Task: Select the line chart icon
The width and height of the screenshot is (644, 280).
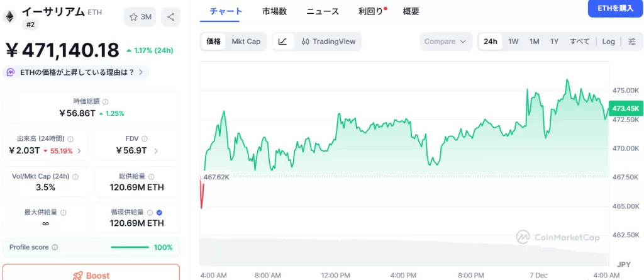Action: pos(283,42)
